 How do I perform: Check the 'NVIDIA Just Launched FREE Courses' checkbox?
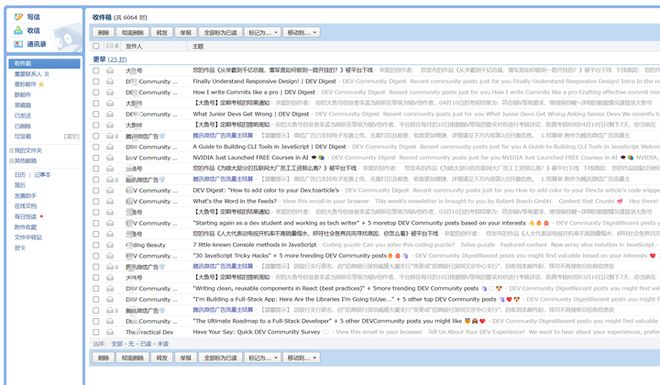click(x=96, y=158)
